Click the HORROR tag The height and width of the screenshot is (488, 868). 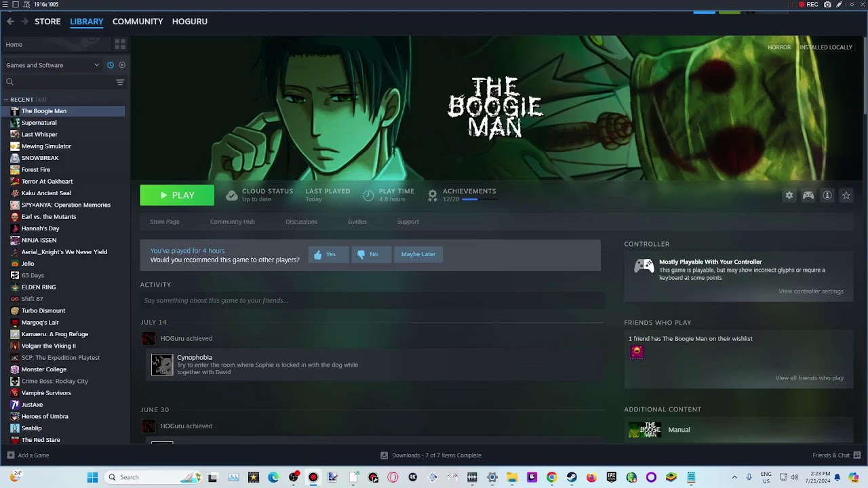(x=779, y=47)
